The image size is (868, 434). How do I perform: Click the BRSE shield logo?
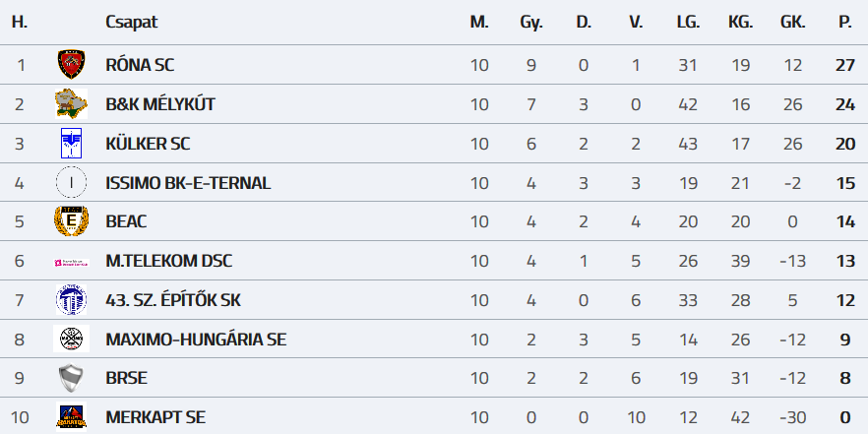click(x=71, y=378)
